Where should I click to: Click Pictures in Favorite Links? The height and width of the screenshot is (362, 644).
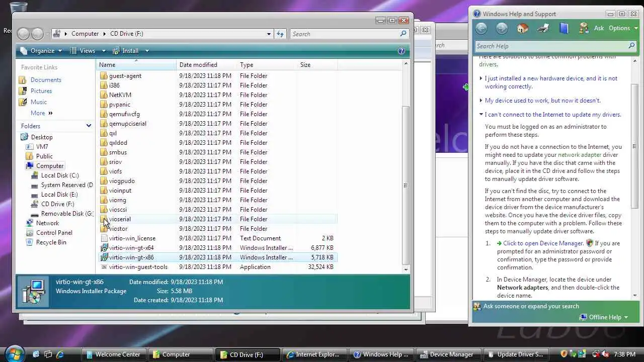41,91
